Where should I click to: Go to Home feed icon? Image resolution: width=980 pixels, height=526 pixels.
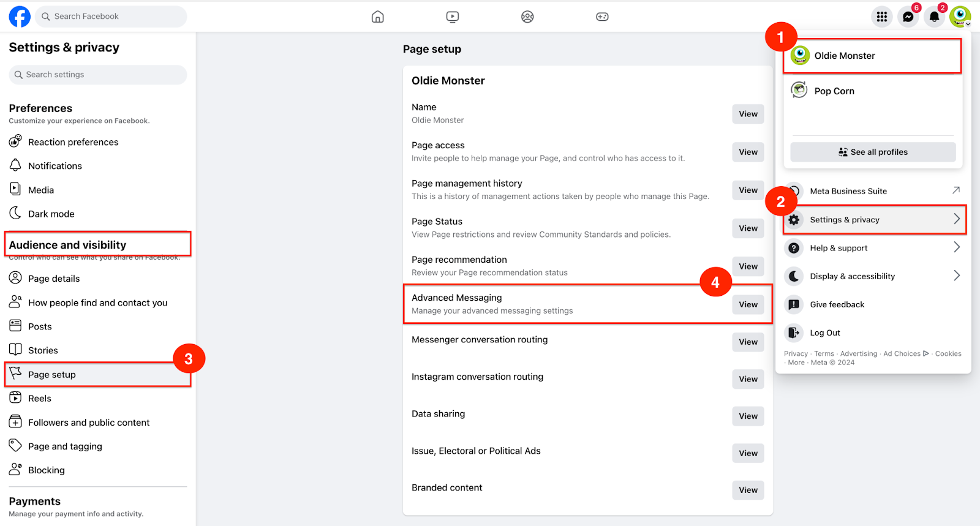(378, 17)
